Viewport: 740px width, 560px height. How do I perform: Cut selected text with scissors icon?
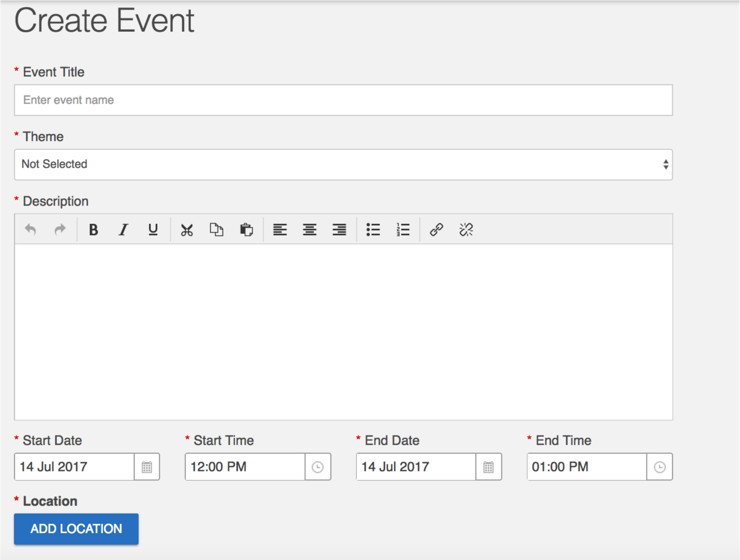[187, 229]
